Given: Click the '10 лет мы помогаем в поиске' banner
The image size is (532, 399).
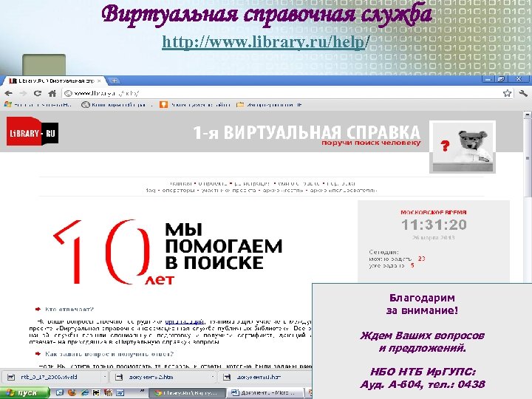Looking at the screenshot, I should click(168, 252).
